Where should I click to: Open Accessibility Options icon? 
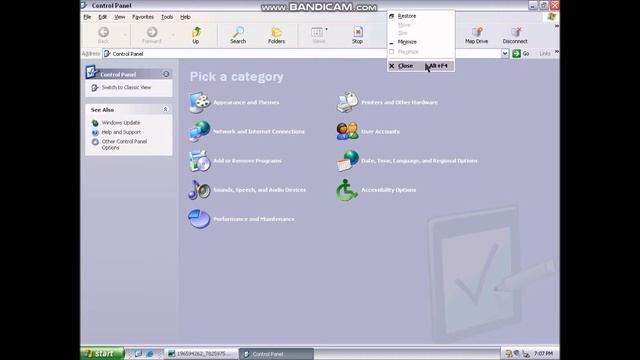point(347,190)
